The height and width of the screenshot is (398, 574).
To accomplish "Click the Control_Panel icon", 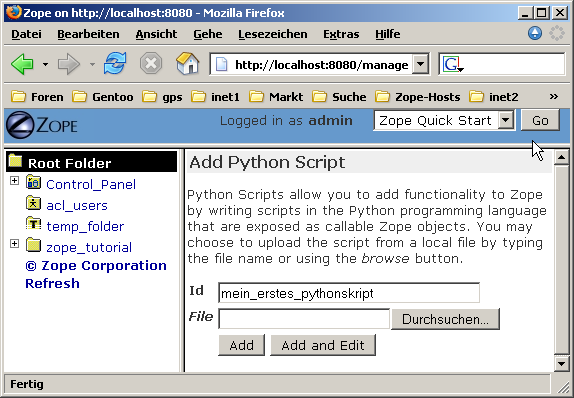I will pyautogui.click(x=33, y=182).
